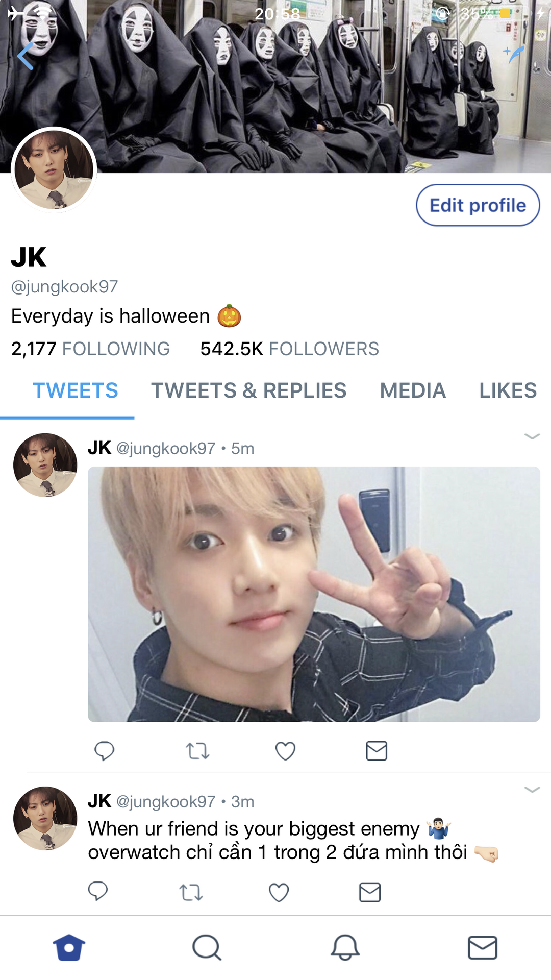View the 542.5K Followers list
The height and width of the screenshot is (980, 551).
[289, 349]
